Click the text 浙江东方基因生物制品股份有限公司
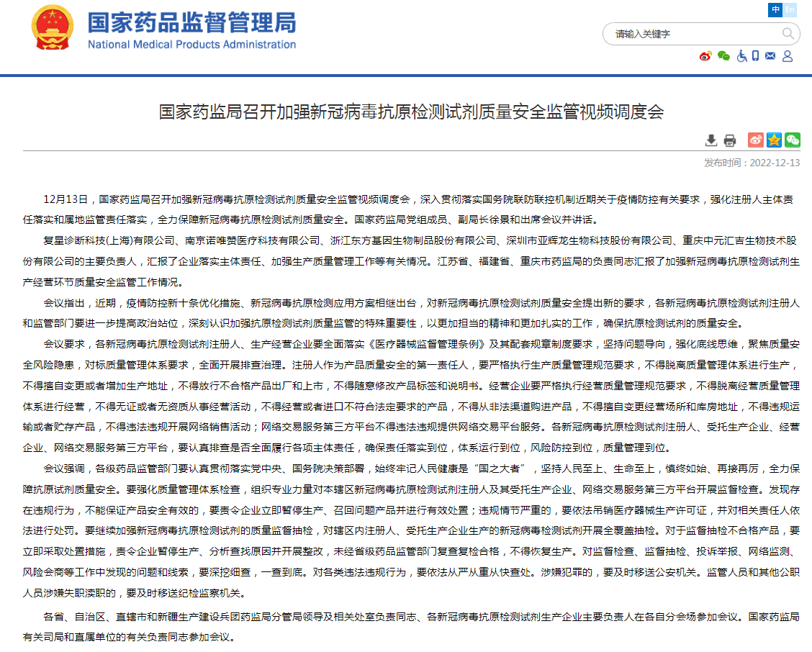The width and height of the screenshot is (812, 652). pos(413,241)
